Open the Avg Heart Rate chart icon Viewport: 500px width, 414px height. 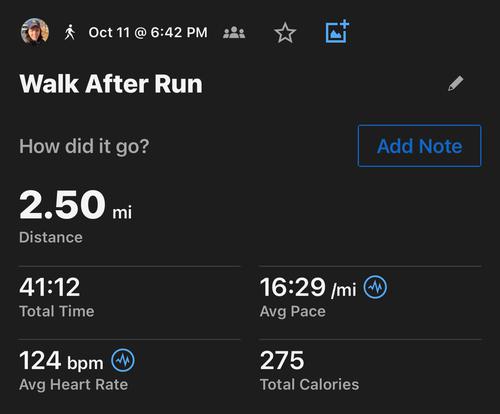123,360
